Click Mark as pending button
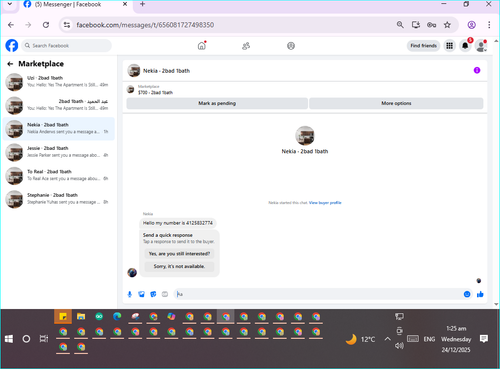500x369 pixels. pos(217,103)
